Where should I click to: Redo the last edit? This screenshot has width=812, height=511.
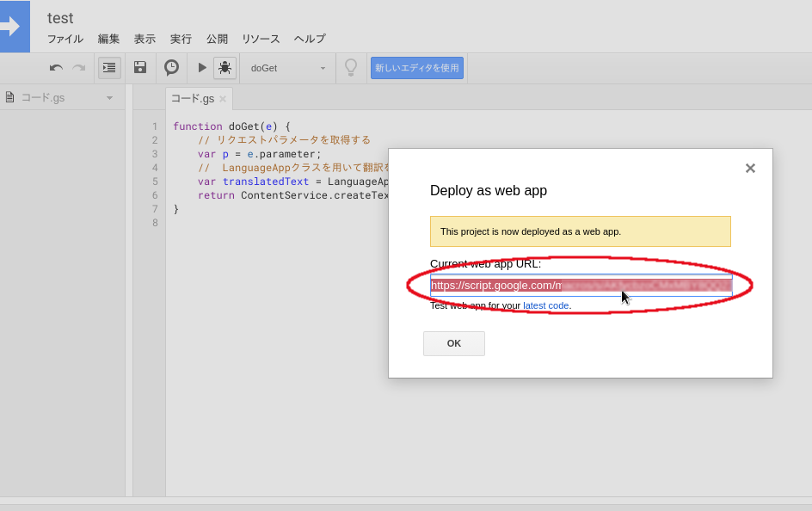click(x=77, y=67)
